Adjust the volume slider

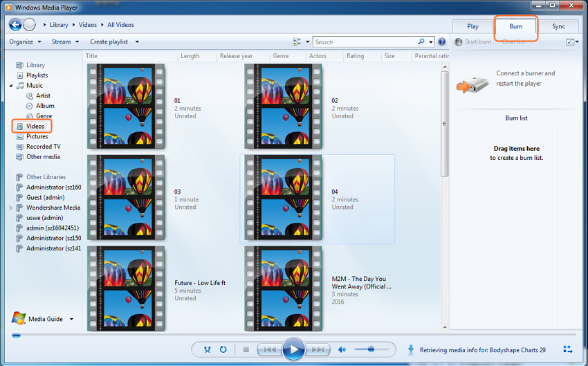coord(371,350)
